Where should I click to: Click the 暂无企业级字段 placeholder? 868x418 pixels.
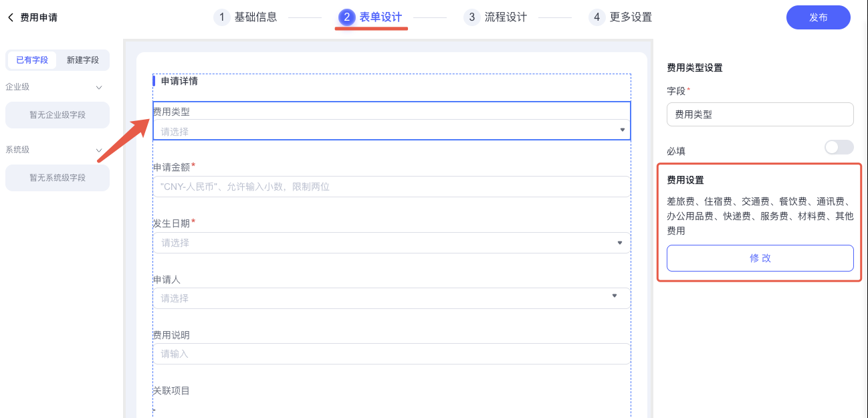[x=58, y=115]
